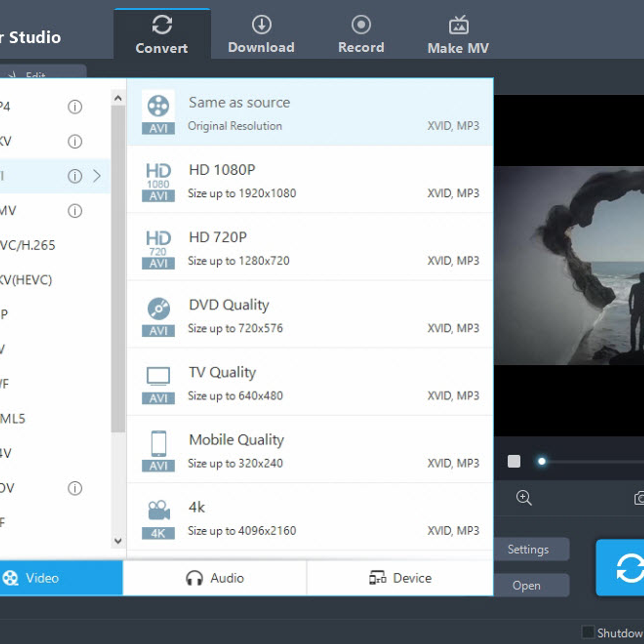
Task: Open the Download tab
Action: [x=261, y=35]
